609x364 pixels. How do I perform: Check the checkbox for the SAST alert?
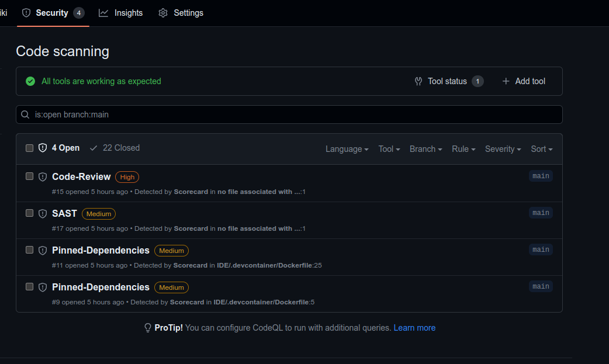[x=29, y=213]
